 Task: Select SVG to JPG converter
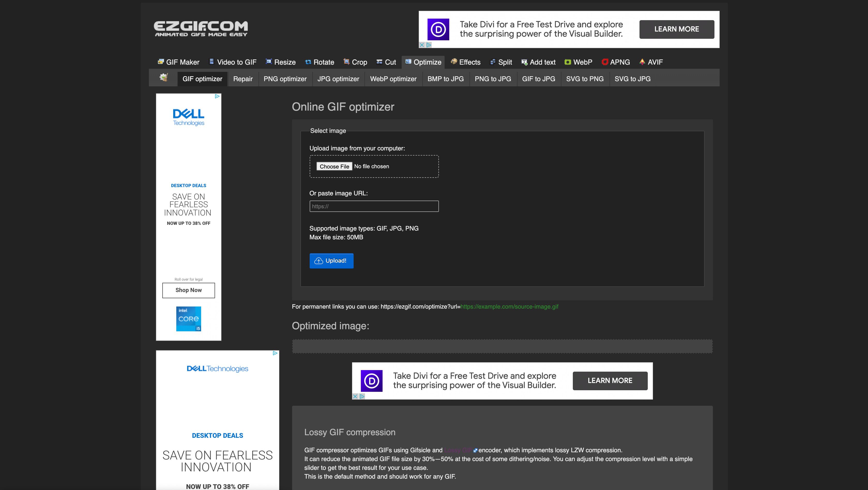[633, 78]
